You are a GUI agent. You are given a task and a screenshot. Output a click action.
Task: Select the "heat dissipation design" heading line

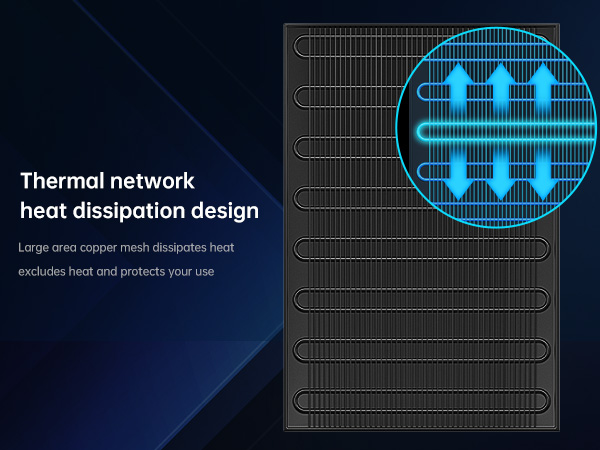pyautogui.click(x=139, y=211)
